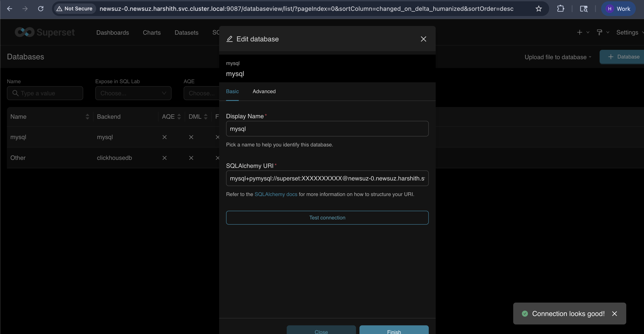Click the browser address bar URL
This screenshot has height=334, width=644.
306,9
